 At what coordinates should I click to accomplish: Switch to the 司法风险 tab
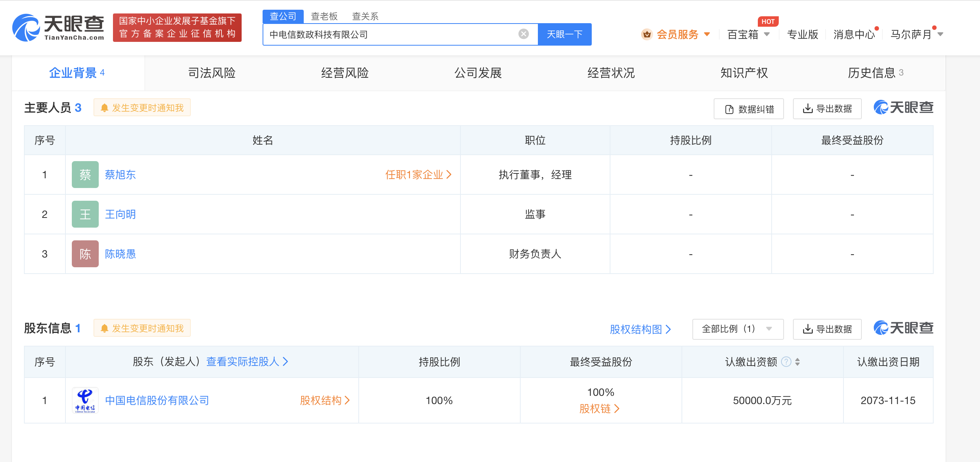212,73
